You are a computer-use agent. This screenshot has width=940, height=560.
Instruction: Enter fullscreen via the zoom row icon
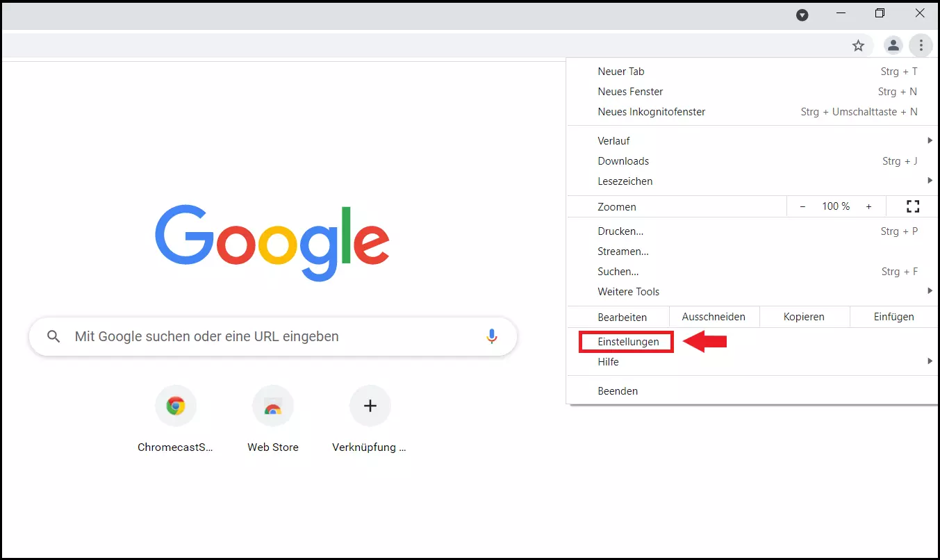click(913, 206)
